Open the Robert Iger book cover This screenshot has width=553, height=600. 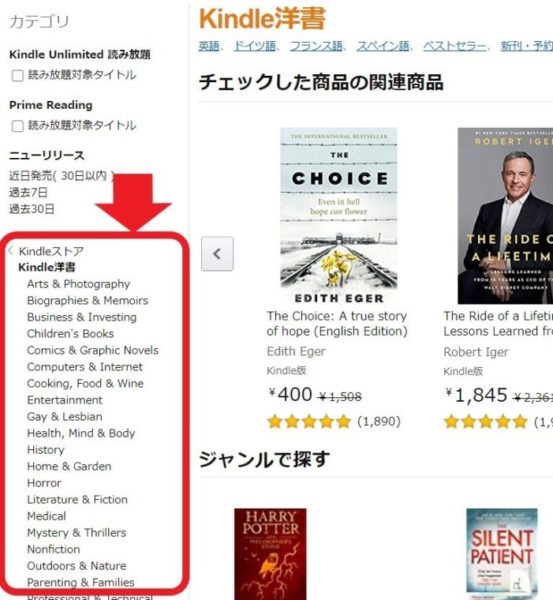505,216
